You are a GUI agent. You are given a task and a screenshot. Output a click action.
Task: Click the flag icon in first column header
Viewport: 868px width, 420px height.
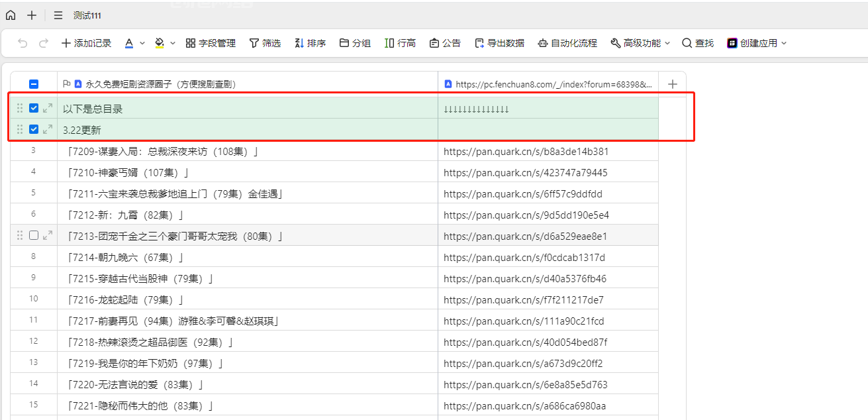tap(66, 84)
